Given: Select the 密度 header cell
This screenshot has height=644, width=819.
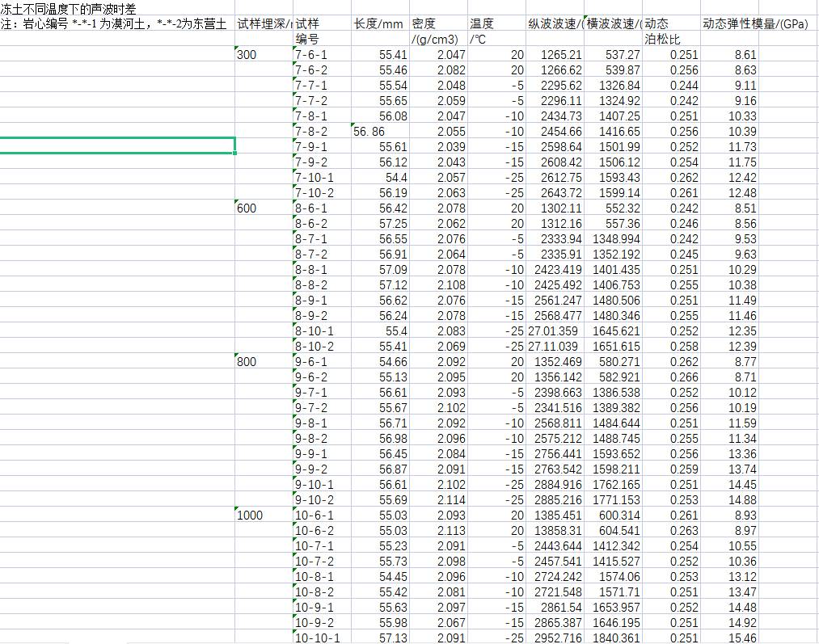Looking at the screenshot, I should click(x=424, y=24).
